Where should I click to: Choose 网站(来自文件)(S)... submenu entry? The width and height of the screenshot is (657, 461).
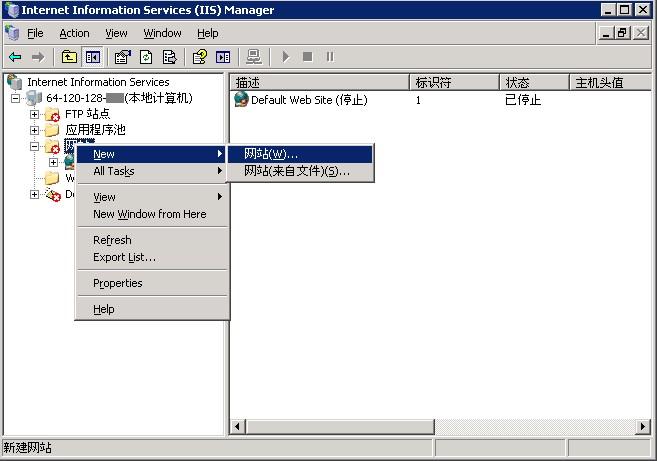pos(297,171)
